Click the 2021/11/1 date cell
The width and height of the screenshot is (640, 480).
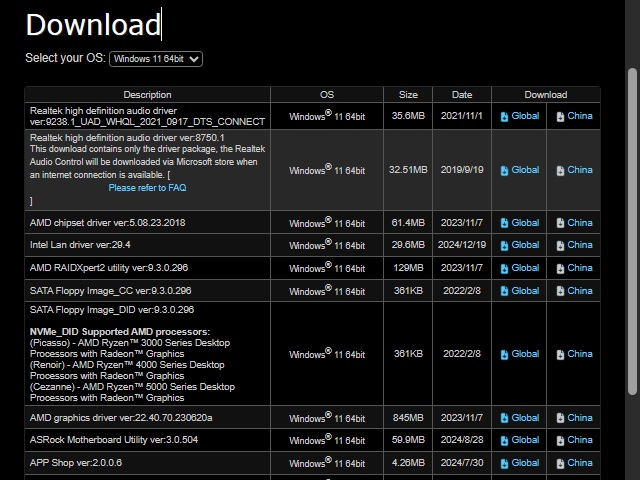point(462,116)
